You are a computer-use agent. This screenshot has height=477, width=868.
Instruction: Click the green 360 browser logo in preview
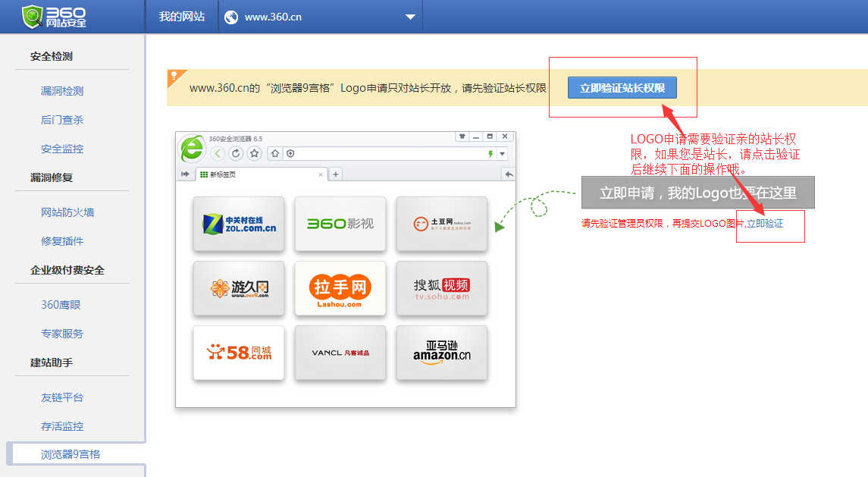[192, 148]
